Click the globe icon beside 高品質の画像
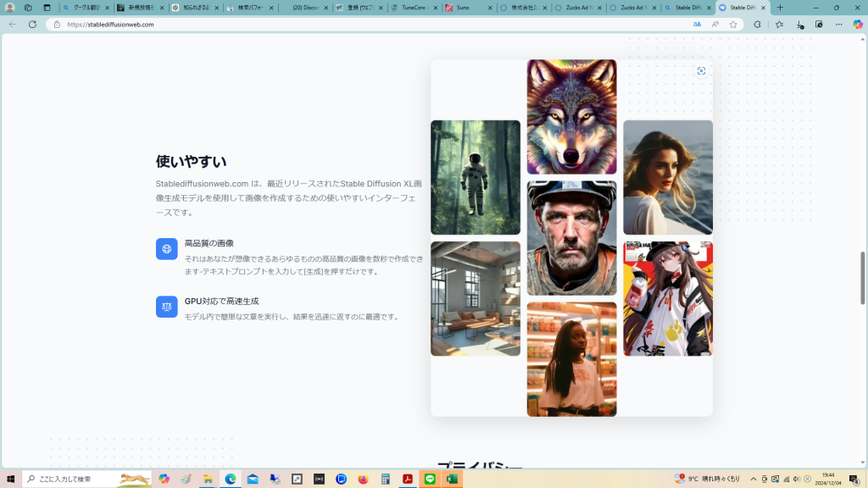The height and width of the screenshot is (488, 868). 167,249
